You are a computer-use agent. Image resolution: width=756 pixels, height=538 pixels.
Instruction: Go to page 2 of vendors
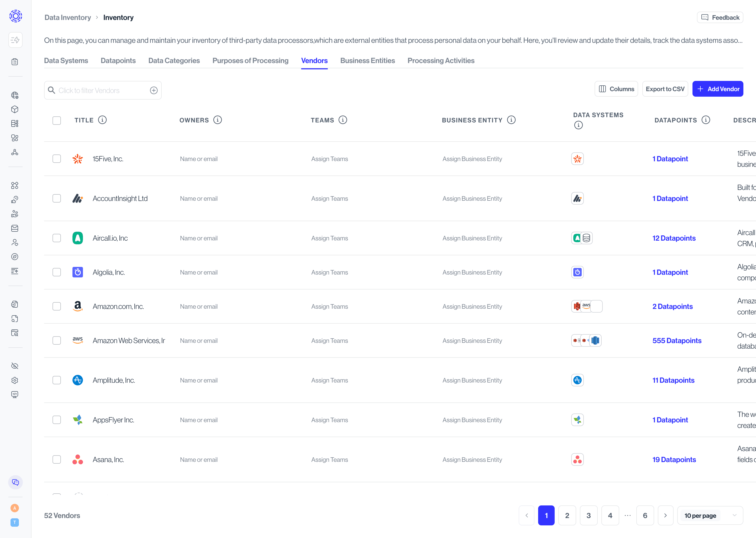pos(567,516)
